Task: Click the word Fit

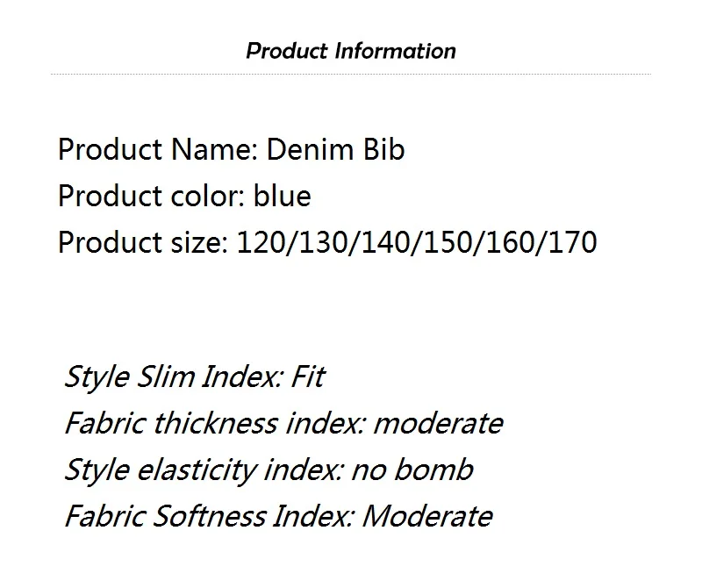Action: [x=308, y=376]
